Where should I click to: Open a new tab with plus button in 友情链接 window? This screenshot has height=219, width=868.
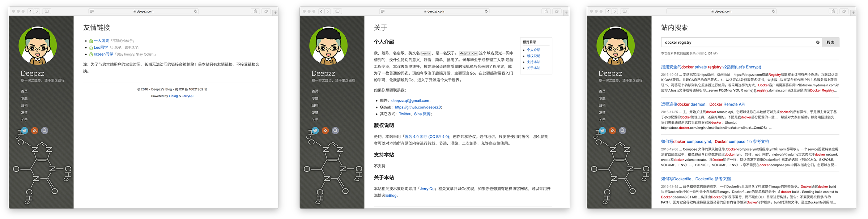coord(275,13)
